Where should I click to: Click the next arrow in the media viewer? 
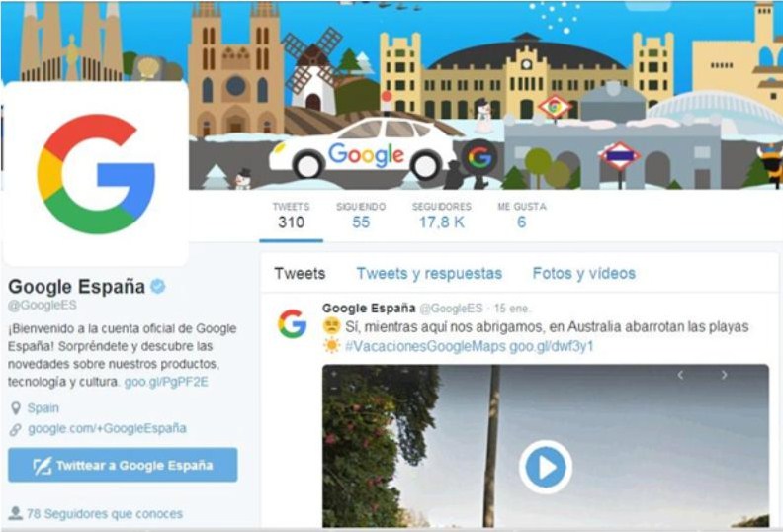click(724, 375)
